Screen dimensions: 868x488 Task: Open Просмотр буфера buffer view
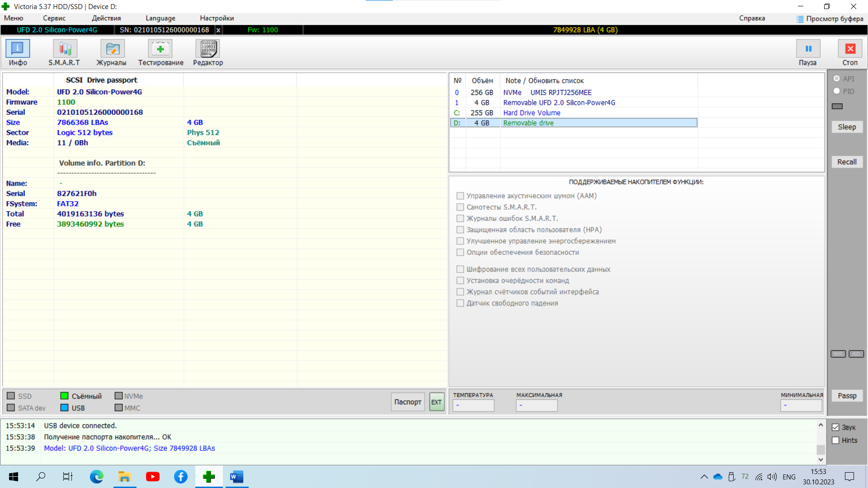[830, 19]
